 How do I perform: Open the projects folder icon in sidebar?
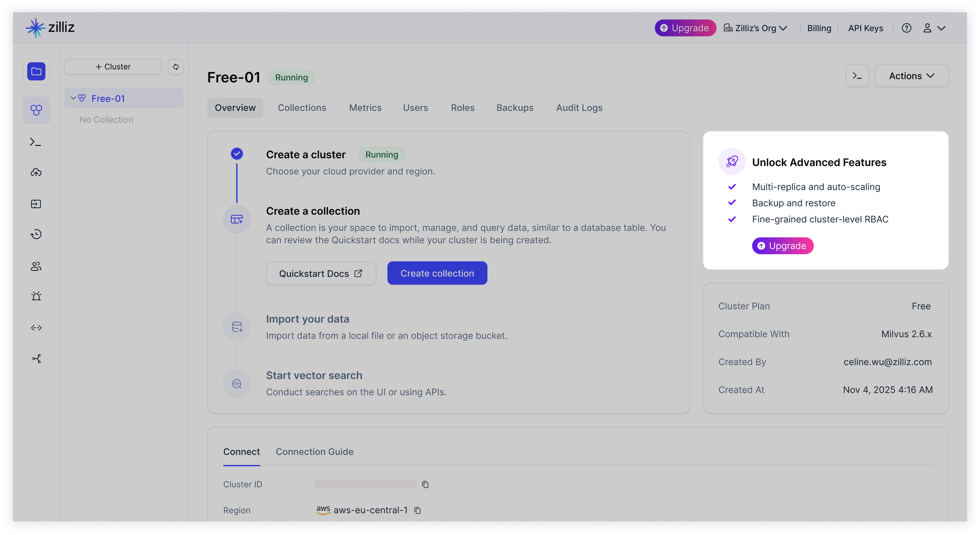(36, 71)
